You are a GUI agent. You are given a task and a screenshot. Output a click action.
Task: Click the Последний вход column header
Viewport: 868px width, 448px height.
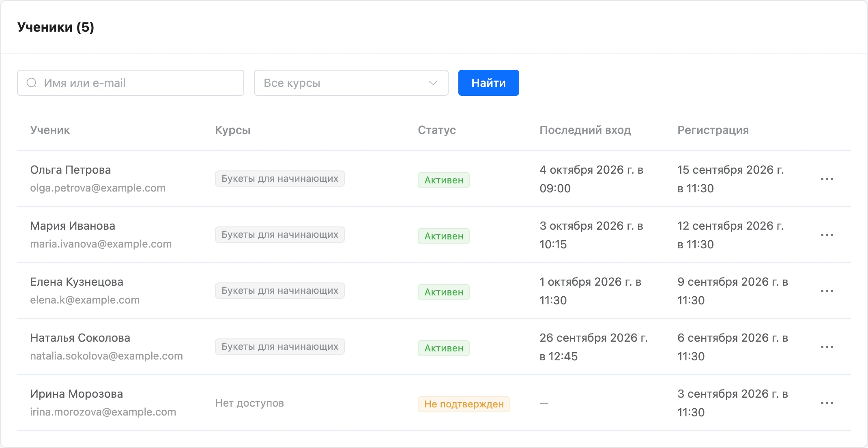tap(585, 130)
